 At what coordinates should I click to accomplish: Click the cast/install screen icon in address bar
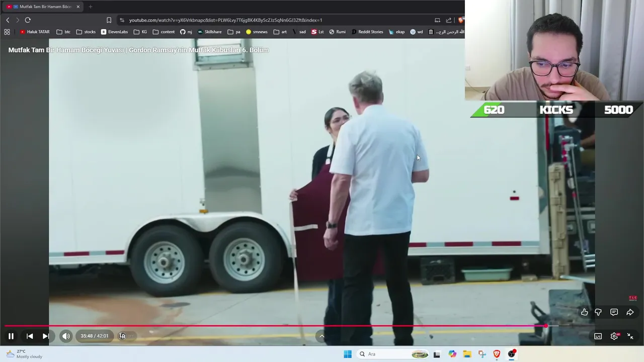pos(437,20)
